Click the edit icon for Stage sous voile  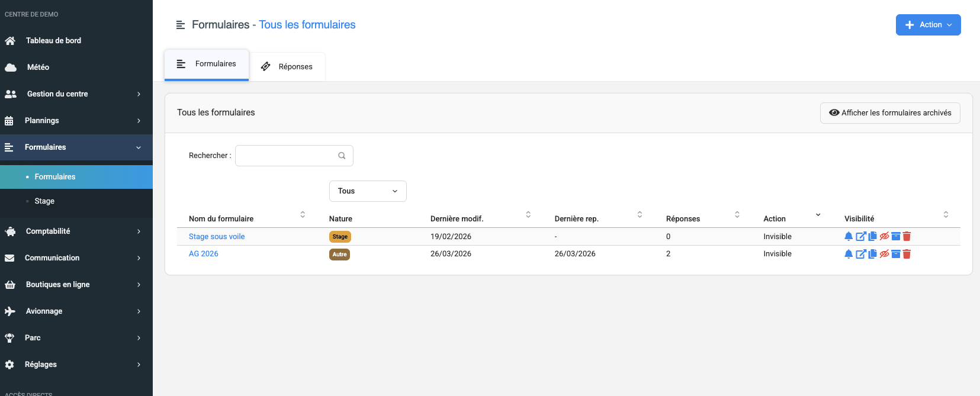point(861,236)
